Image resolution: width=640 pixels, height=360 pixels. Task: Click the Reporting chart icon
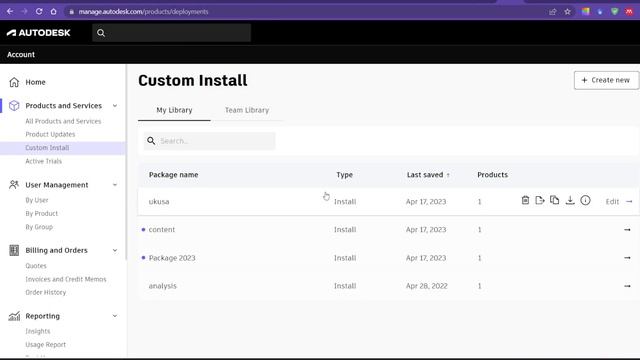14,316
